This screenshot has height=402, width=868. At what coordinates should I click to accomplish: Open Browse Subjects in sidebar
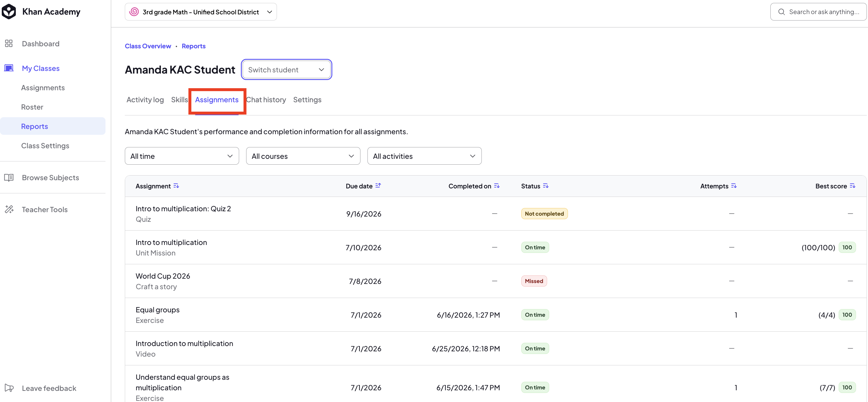coord(50,178)
